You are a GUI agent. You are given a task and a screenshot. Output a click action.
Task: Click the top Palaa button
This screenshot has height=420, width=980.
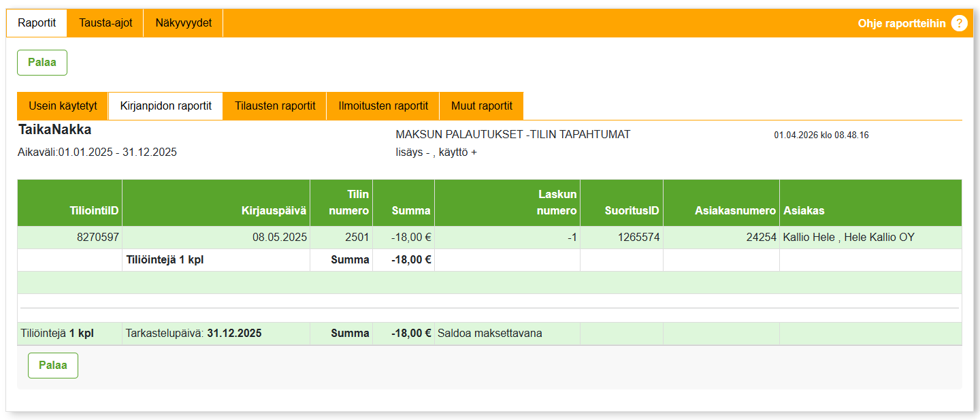click(42, 63)
